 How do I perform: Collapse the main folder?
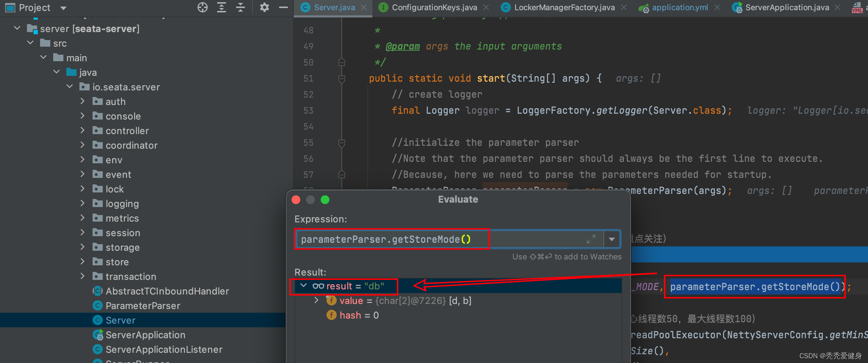(44, 57)
